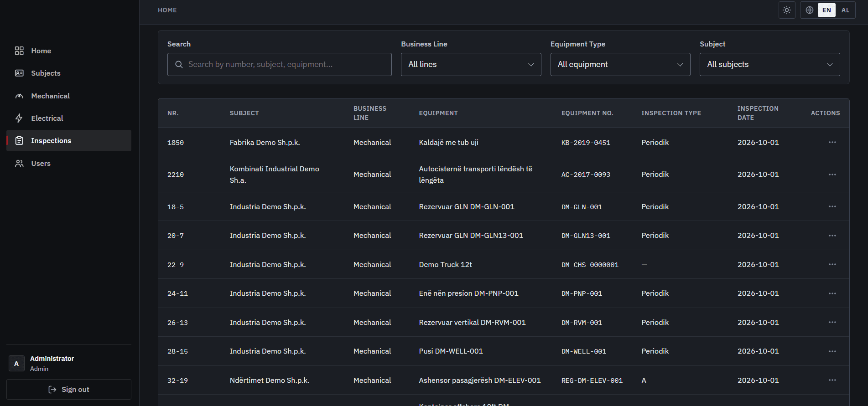The image size is (868, 406).
Task: Click equipment number KB-2019-0451
Action: 586,143
